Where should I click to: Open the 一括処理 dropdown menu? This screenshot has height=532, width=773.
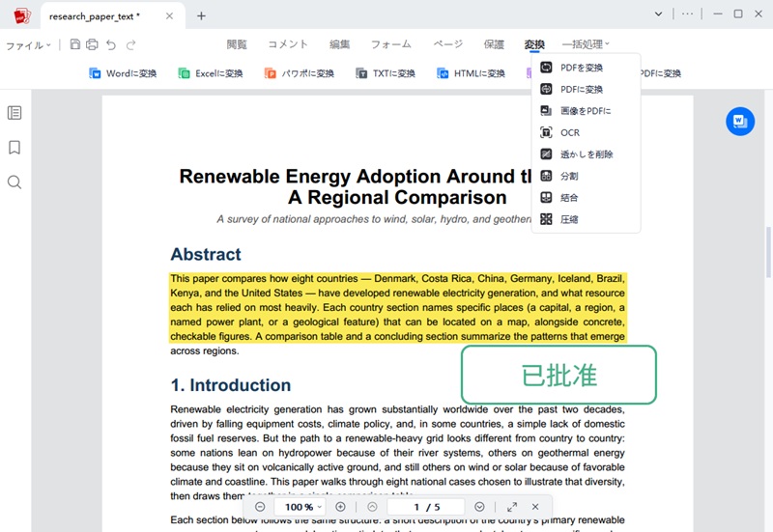pos(586,43)
